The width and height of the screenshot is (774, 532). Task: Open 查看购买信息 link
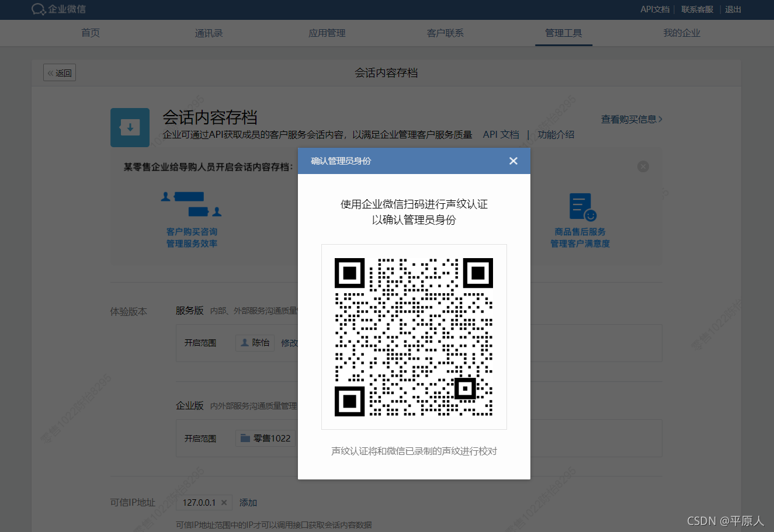631,119
